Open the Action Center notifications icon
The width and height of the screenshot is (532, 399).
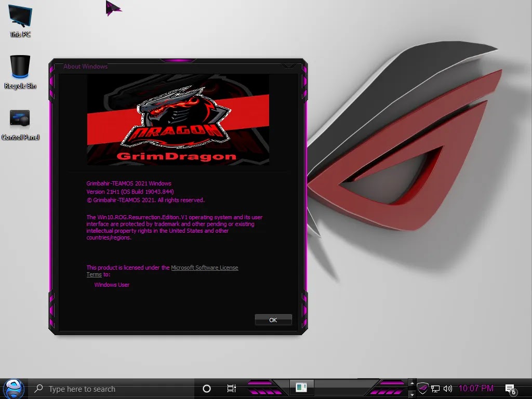coord(510,389)
